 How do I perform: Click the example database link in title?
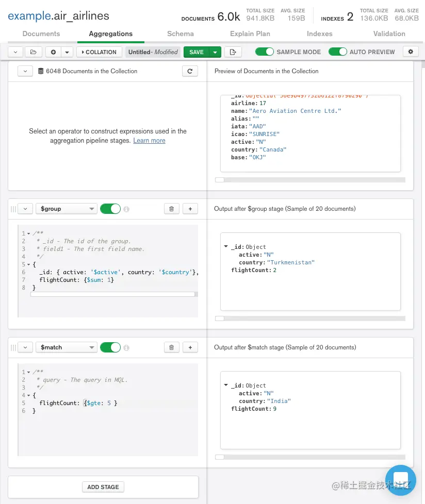click(29, 16)
